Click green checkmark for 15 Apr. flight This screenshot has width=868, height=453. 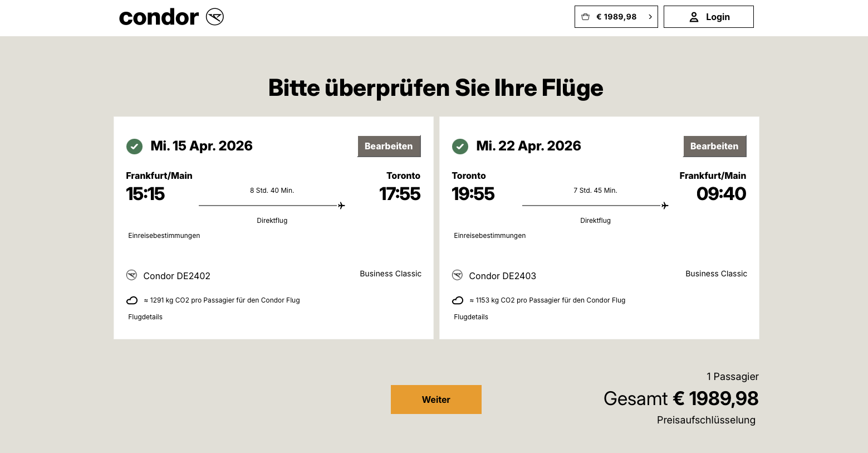(x=134, y=147)
